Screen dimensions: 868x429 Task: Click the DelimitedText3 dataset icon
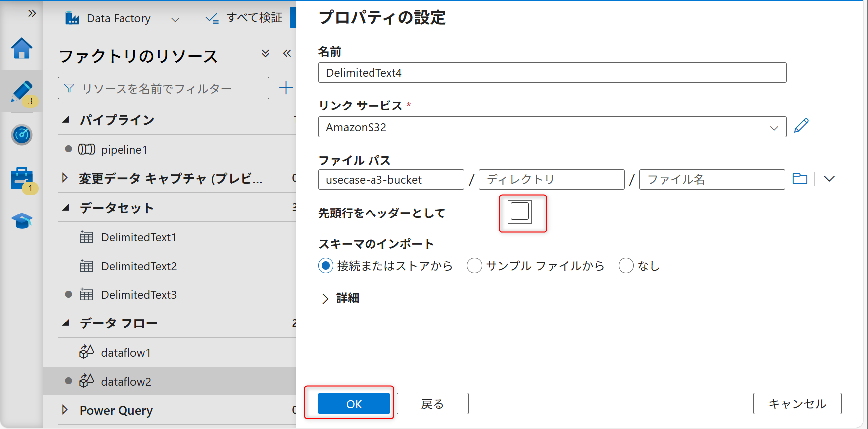click(87, 294)
